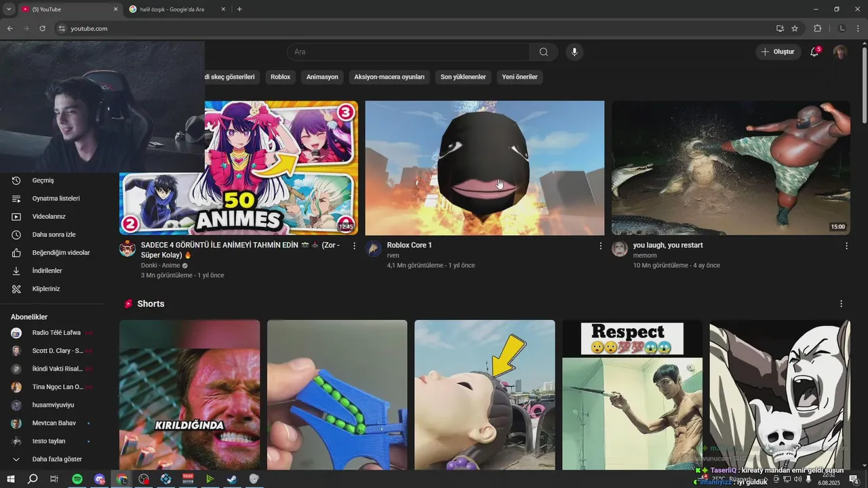Bookmark this page with star icon

pyautogui.click(x=795, y=28)
